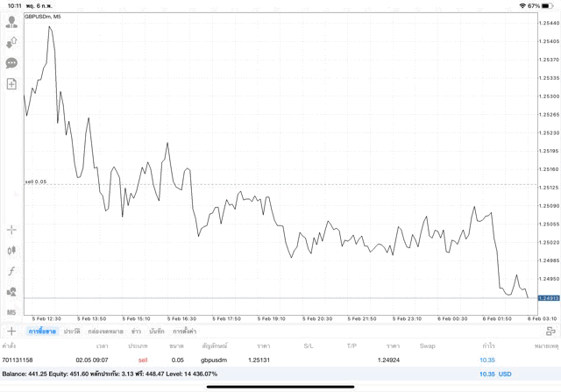561x392 pixels.
Task: Switch to the ประวัติ (History) tab
Action: pyautogui.click(x=72, y=331)
